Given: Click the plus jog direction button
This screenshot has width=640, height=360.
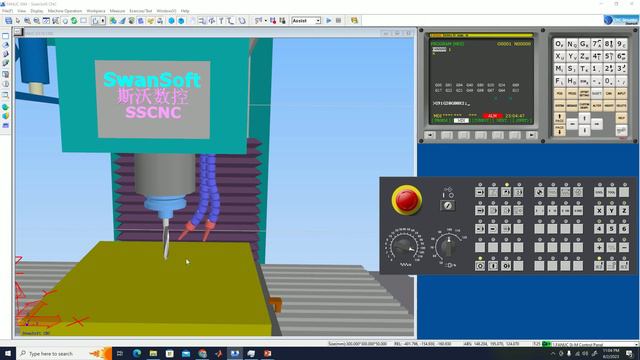Looking at the screenshot, I should 599,247.
